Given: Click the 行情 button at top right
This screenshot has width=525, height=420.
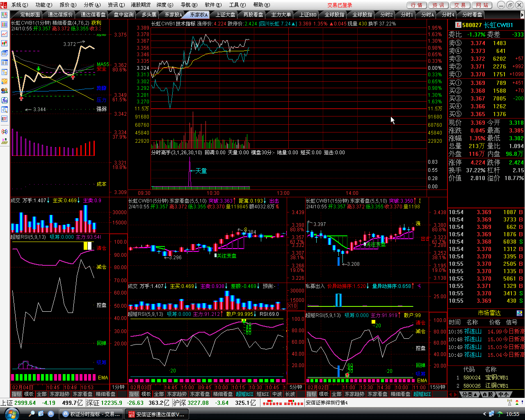Looking at the screenshot, I should pyautogui.click(x=417, y=5).
